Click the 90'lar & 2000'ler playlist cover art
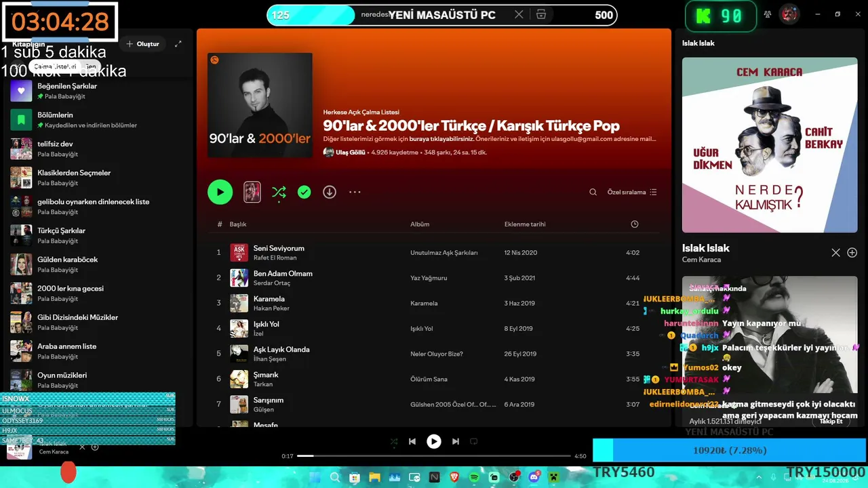 pyautogui.click(x=260, y=105)
